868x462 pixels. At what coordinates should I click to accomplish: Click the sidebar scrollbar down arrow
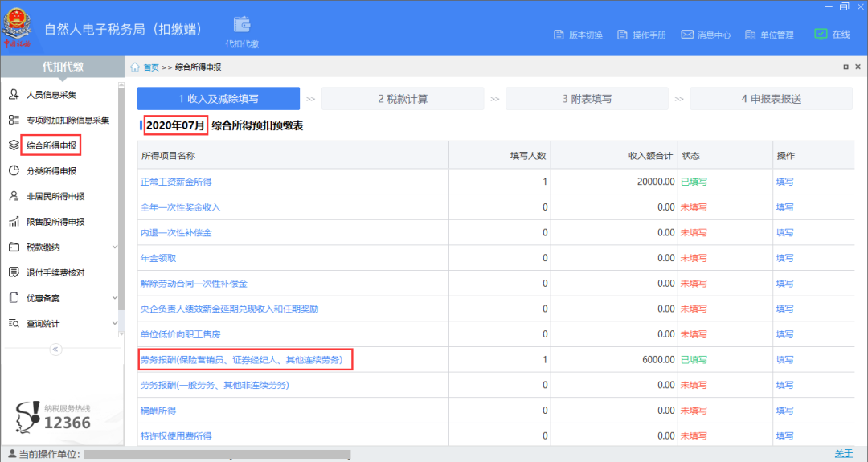121,334
